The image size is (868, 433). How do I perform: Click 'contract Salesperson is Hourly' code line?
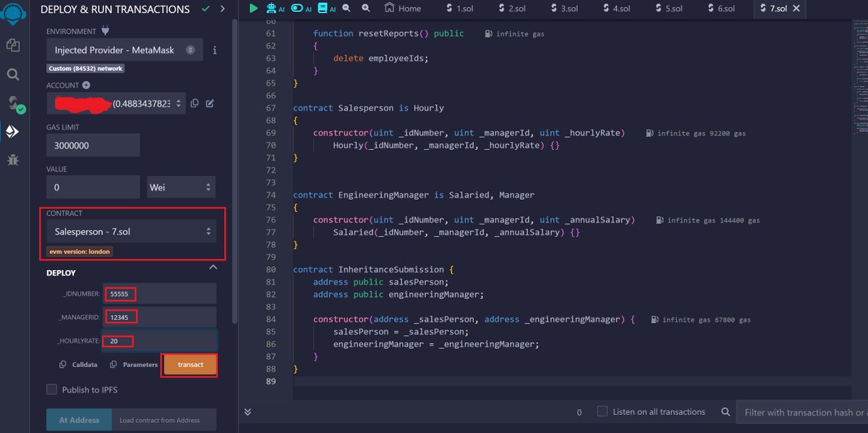click(x=368, y=108)
